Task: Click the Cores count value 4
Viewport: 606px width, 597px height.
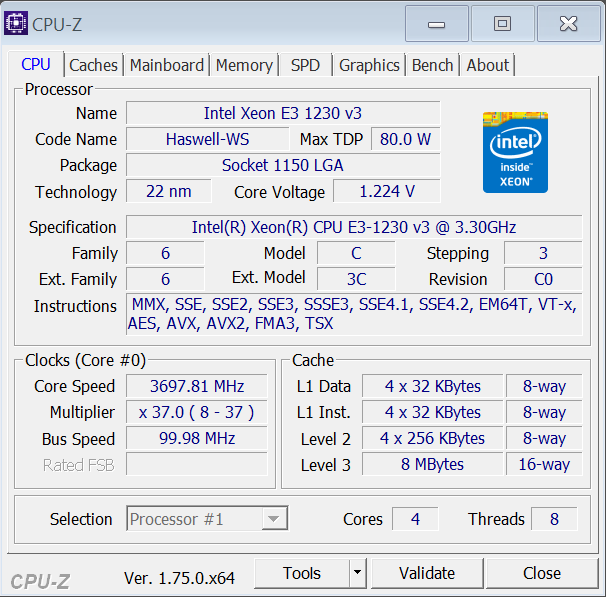Action: point(415,519)
